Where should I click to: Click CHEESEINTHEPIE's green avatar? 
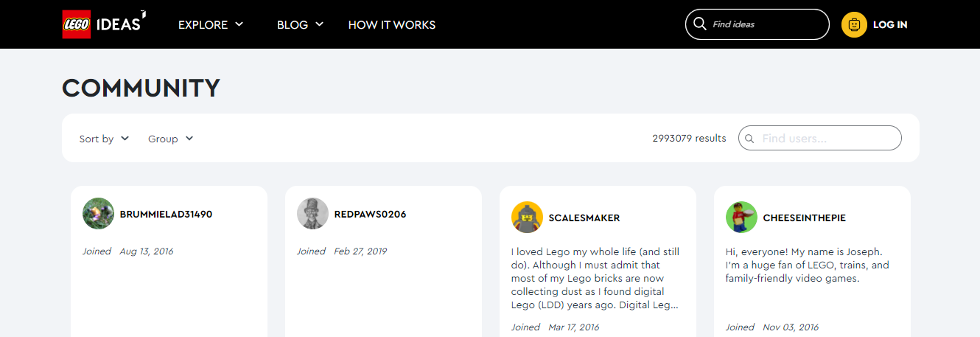coord(741,218)
